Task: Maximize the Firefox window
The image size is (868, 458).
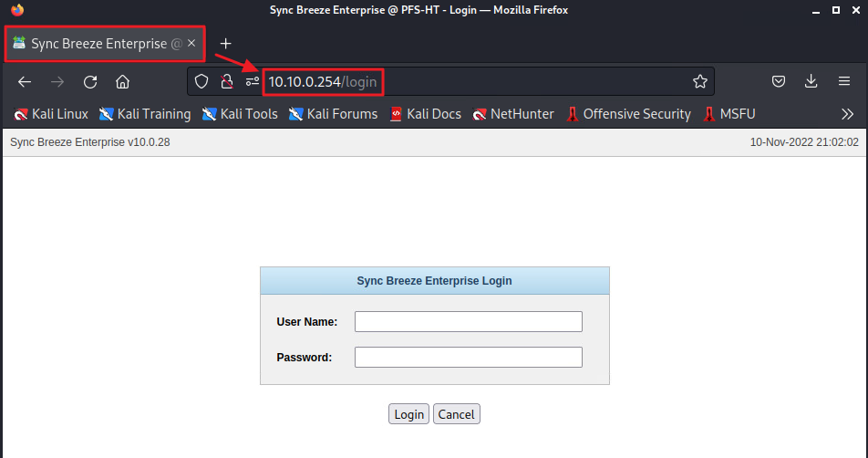Action: [836, 10]
